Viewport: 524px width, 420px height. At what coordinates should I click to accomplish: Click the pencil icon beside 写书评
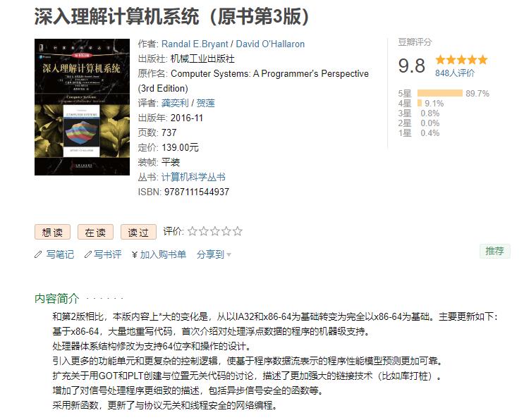88,254
